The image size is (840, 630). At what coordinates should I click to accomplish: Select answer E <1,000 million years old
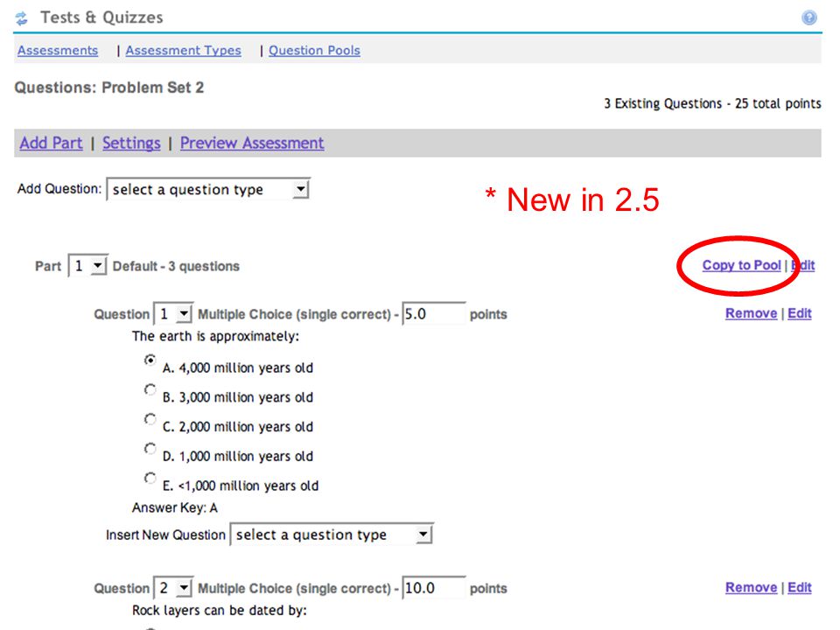150,478
